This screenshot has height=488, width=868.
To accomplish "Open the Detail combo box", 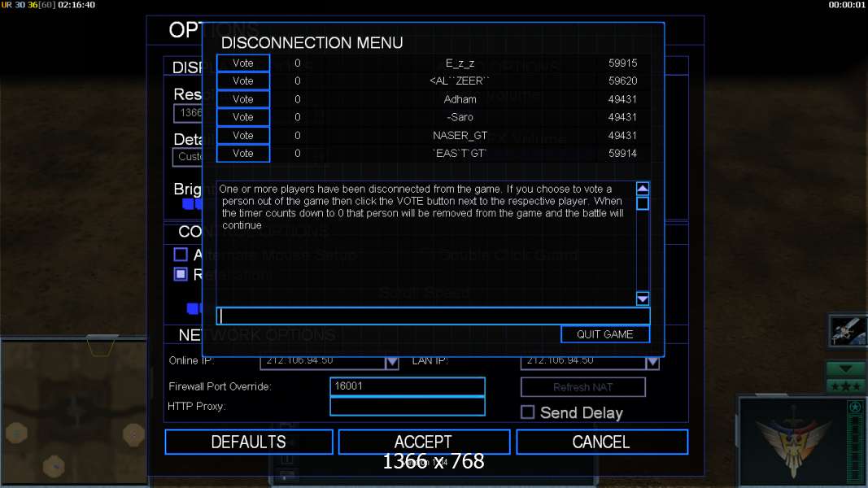I will click(x=188, y=157).
